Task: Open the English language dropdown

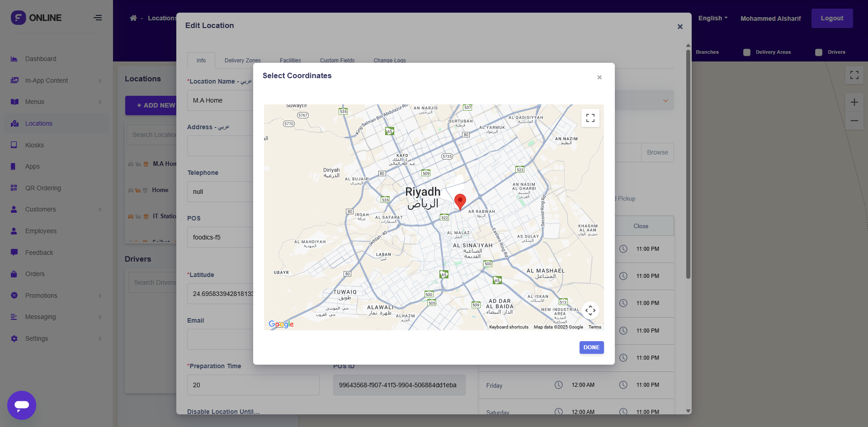Action: pyautogui.click(x=712, y=18)
